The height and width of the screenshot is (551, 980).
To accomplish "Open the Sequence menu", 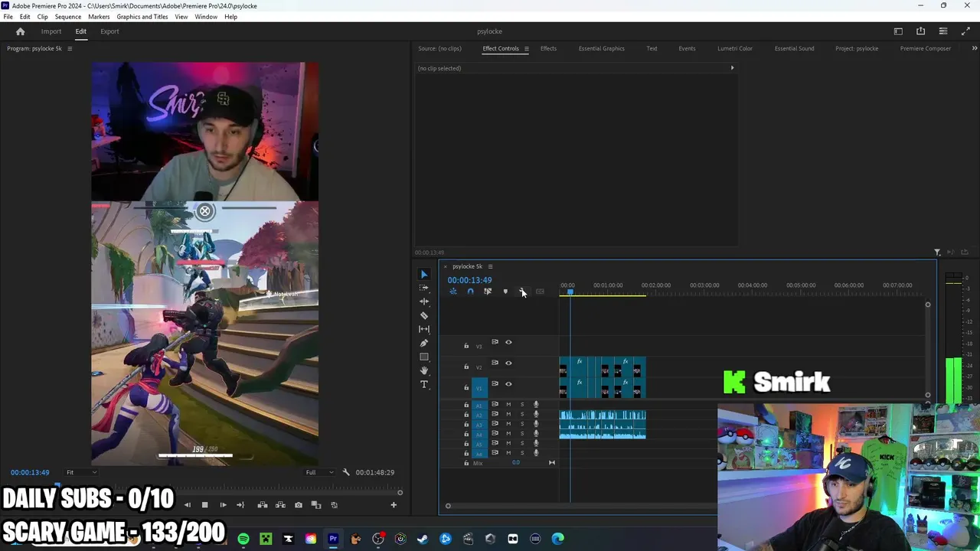I will [68, 17].
